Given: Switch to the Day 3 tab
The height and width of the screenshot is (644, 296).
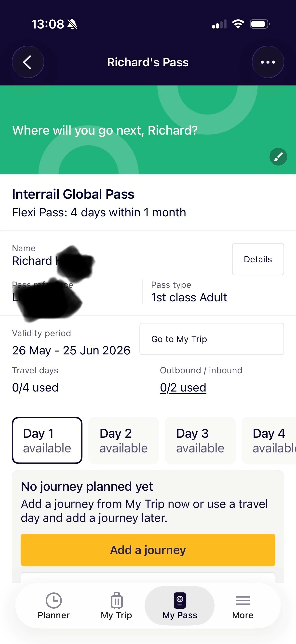Looking at the screenshot, I should 200,440.
